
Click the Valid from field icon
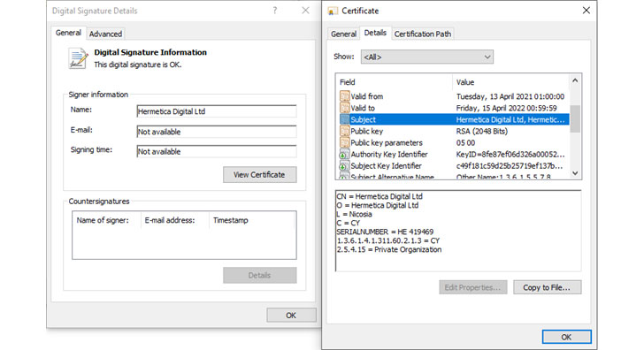coord(344,96)
